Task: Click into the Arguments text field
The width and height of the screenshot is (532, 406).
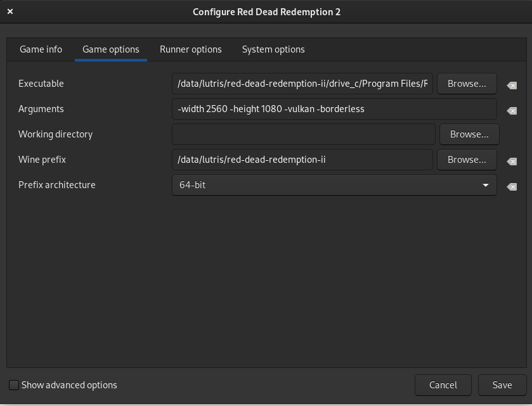Action: pyautogui.click(x=334, y=109)
